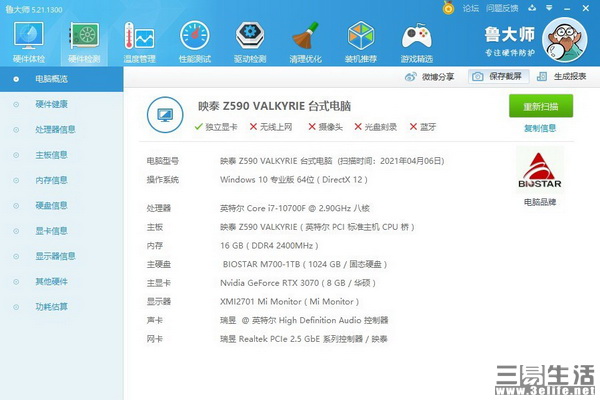Click the 16 GB DDR4 2400MHz value
This screenshot has width=600, height=400.
[269, 246]
